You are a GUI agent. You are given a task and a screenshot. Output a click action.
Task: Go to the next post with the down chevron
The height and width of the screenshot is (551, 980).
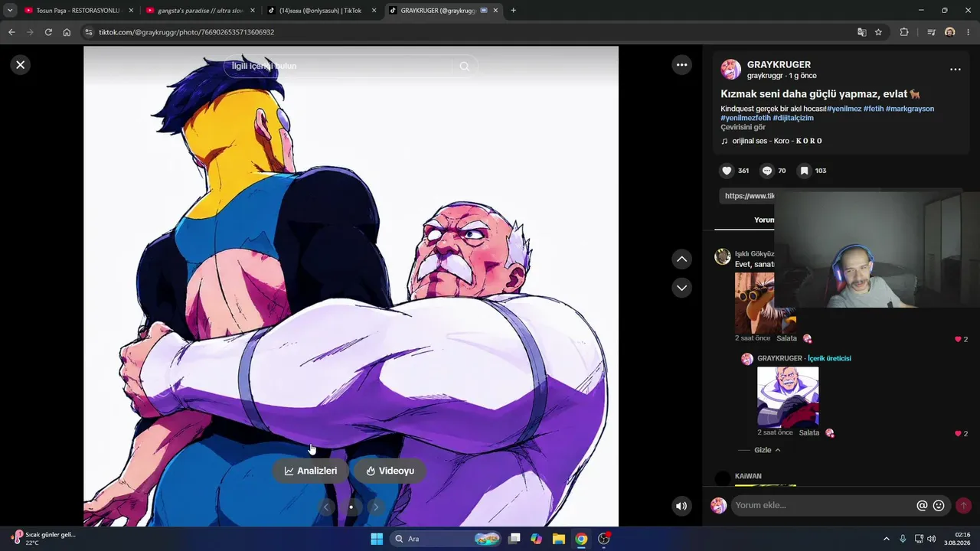pyautogui.click(x=682, y=288)
